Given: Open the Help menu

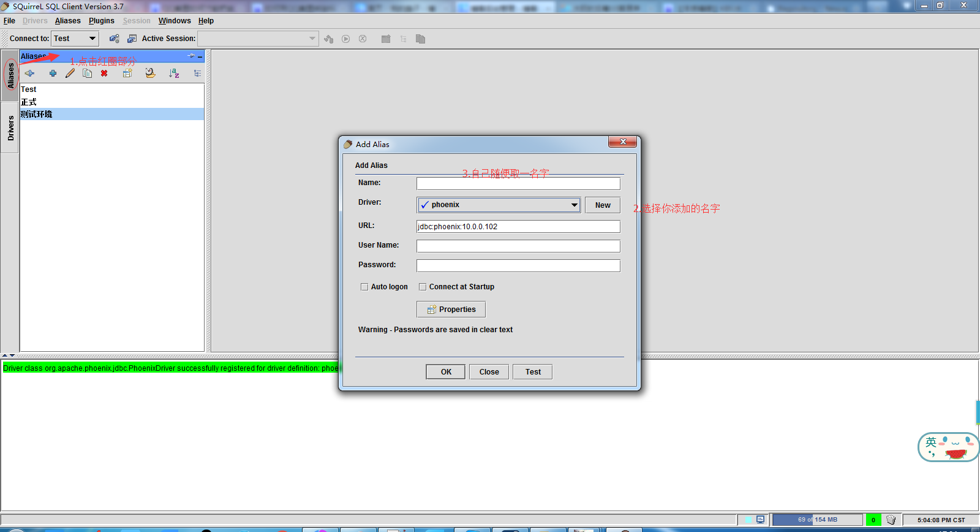Looking at the screenshot, I should 206,21.
